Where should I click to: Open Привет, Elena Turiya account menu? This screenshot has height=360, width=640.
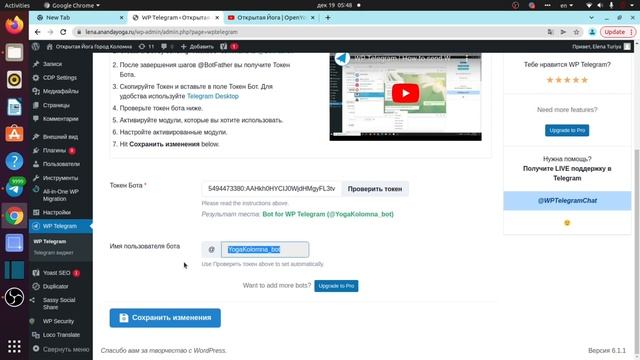click(x=601, y=47)
